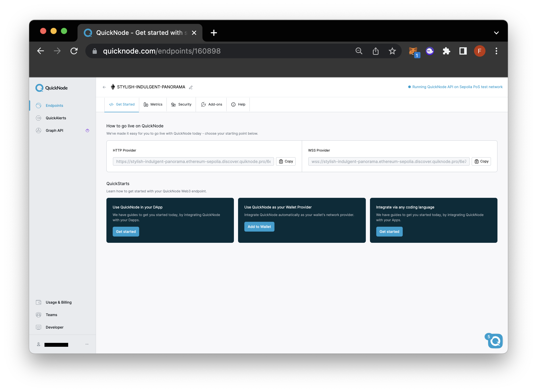Screen dimensions: 537x392
Task: Select the Endpoints sidebar icon
Action: click(39, 105)
